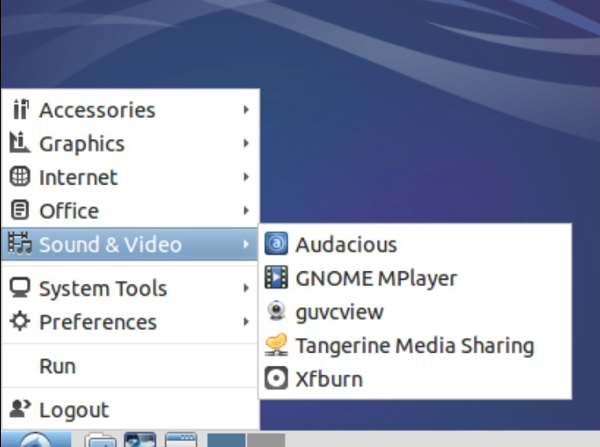
Task: Click the Logout user icon
Action: [x=20, y=409]
